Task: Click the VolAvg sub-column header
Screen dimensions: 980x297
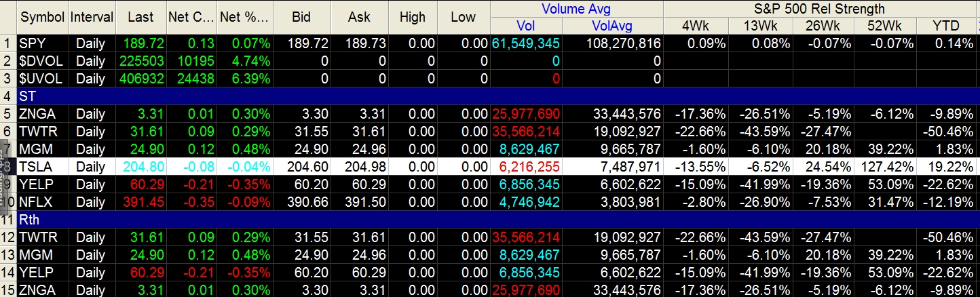Action: click(x=612, y=26)
